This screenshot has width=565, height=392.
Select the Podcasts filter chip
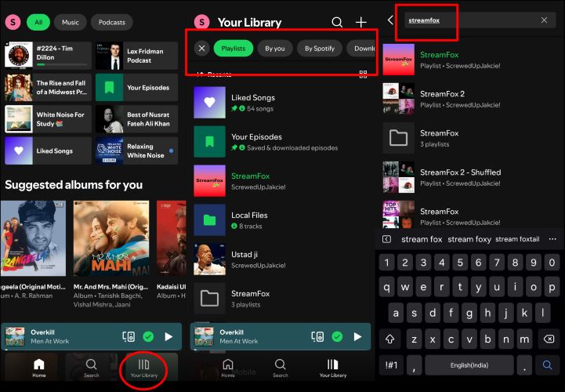tap(112, 23)
